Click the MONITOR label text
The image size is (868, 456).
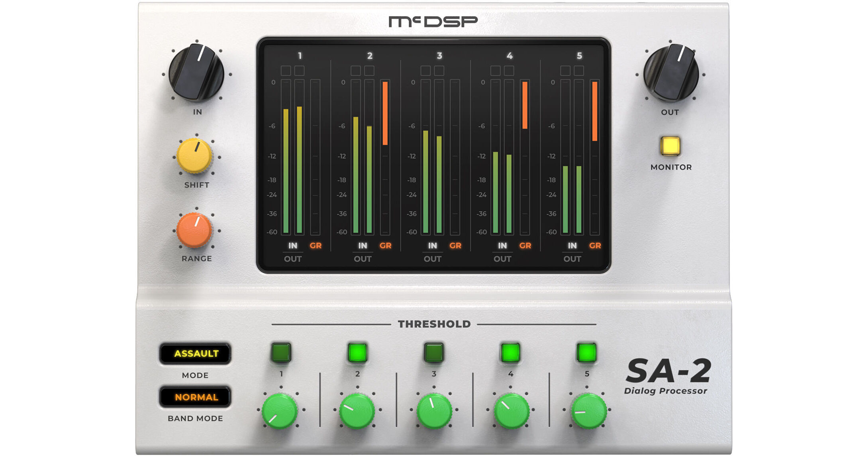click(x=671, y=167)
